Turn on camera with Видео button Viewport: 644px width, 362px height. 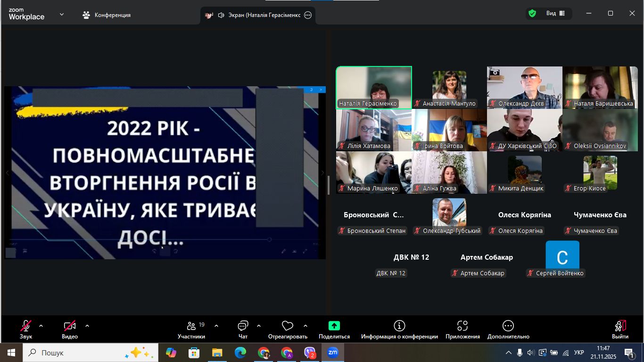click(x=69, y=329)
